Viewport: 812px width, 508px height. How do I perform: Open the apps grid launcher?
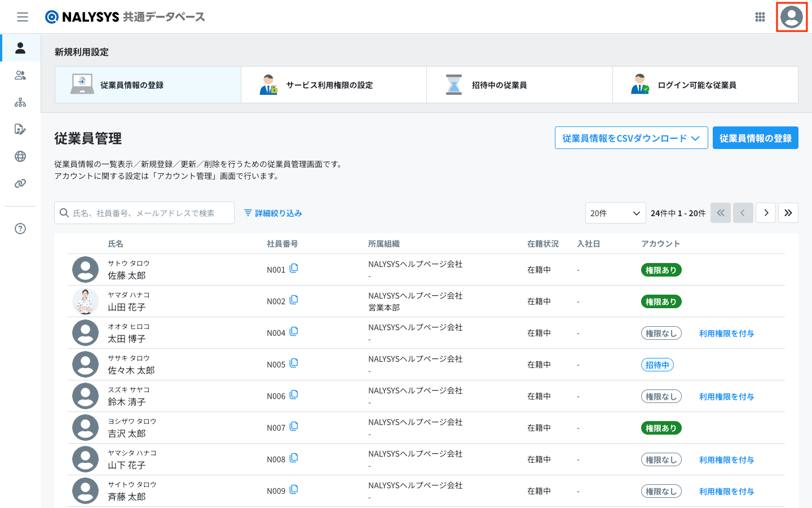pyautogui.click(x=760, y=17)
